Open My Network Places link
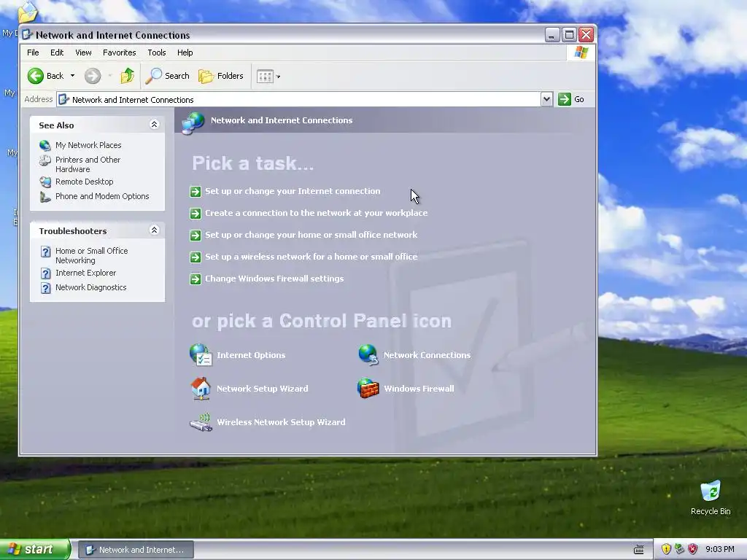 [88, 145]
